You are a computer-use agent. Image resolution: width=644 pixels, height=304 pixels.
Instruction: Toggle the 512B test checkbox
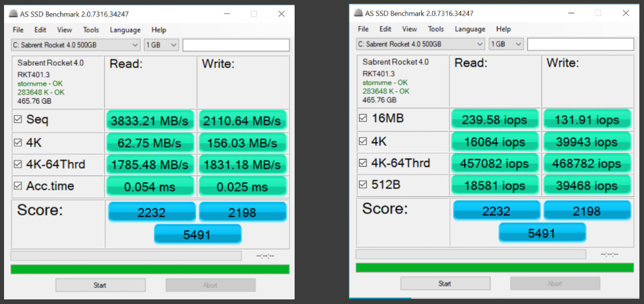(363, 185)
